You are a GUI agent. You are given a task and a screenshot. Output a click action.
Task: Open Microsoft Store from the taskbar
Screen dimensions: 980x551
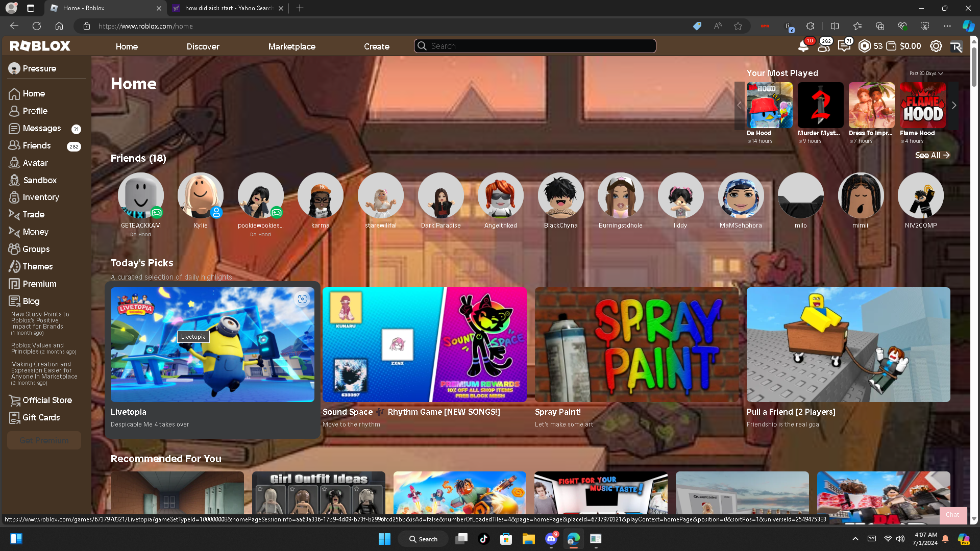[506, 539]
